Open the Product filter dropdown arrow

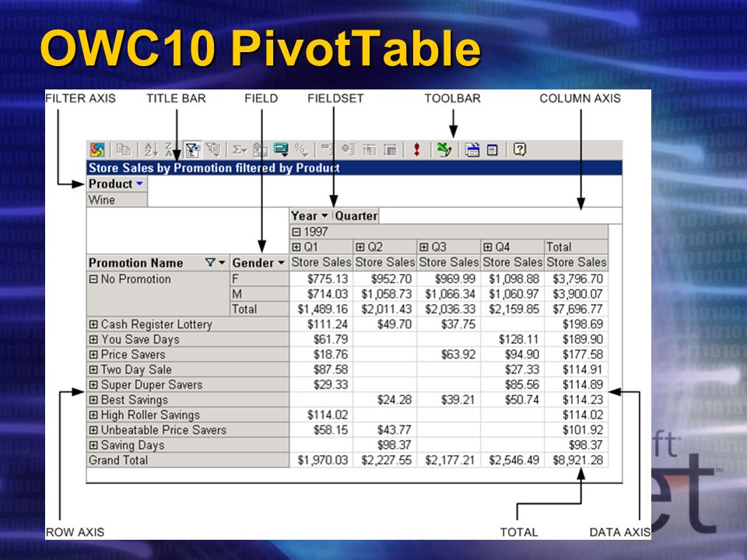click(x=139, y=184)
